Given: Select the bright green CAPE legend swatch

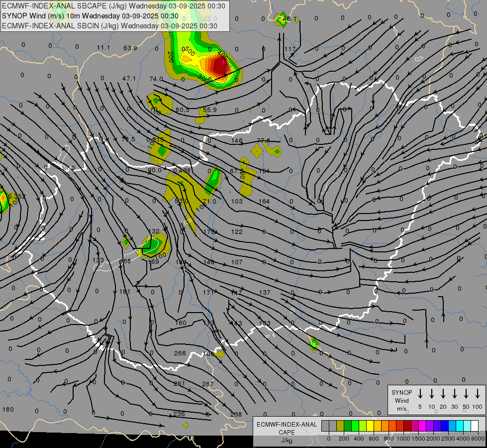Looking at the screenshot, I should pos(355,426).
